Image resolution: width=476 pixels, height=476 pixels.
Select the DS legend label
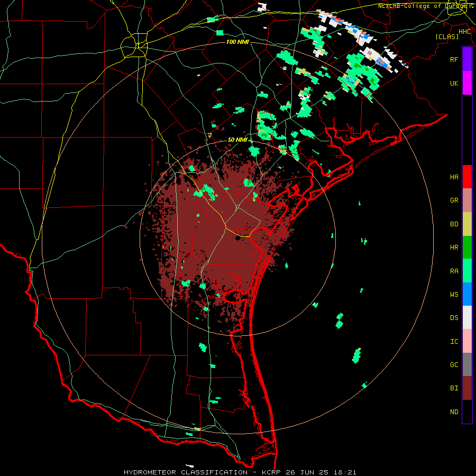(x=454, y=318)
